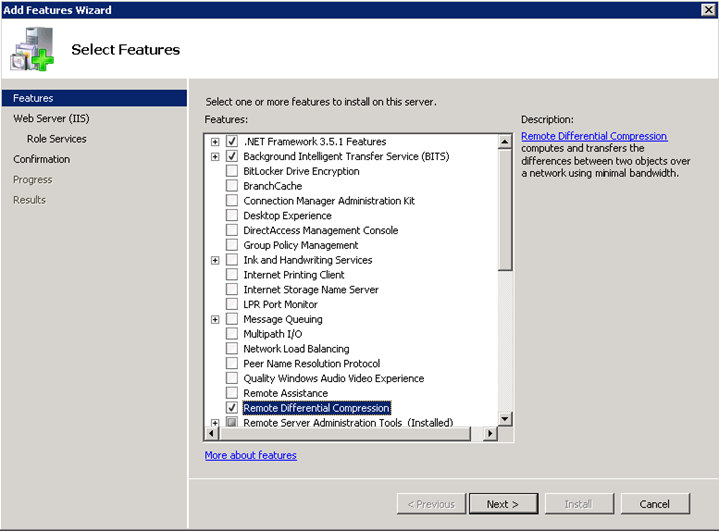Enable BitLocker Drive Encryption checkbox
This screenshot has width=719, height=531.
pyautogui.click(x=232, y=171)
